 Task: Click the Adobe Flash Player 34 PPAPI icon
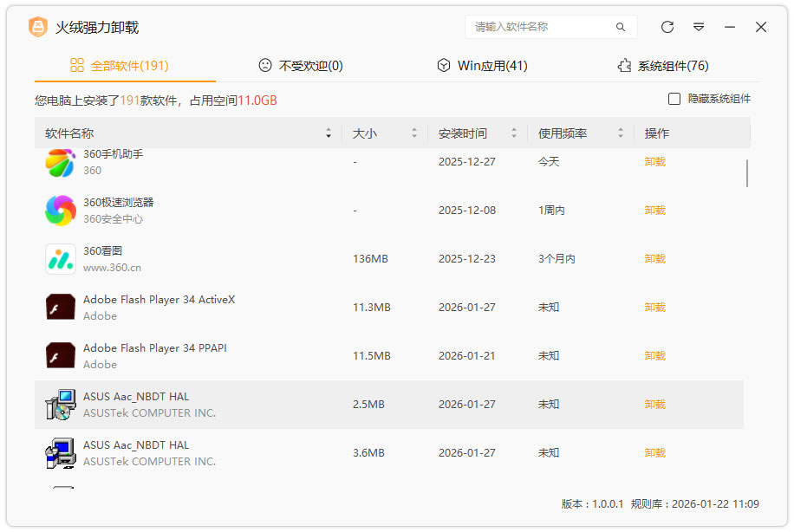tap(61, 356)
